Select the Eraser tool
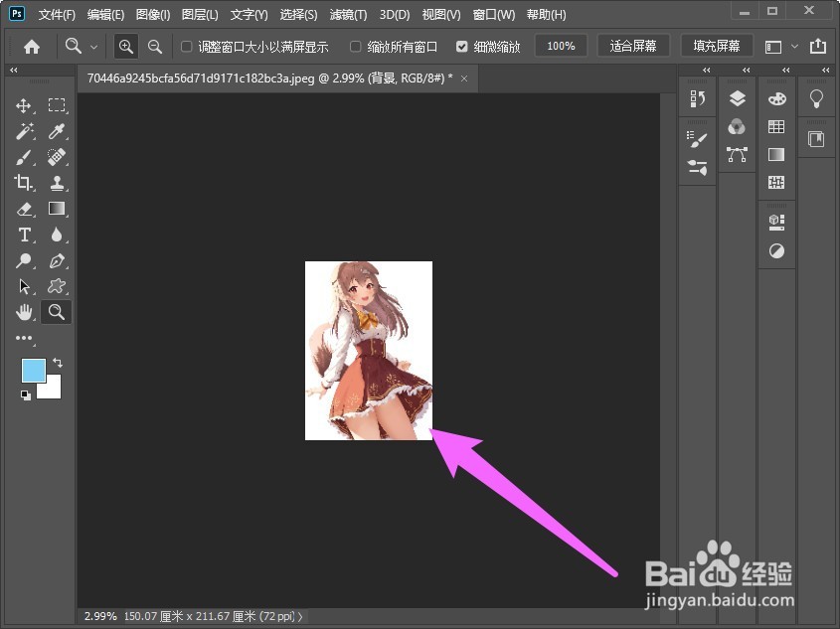The width and height of the screenshot is (840, 629). click(24, 209)
